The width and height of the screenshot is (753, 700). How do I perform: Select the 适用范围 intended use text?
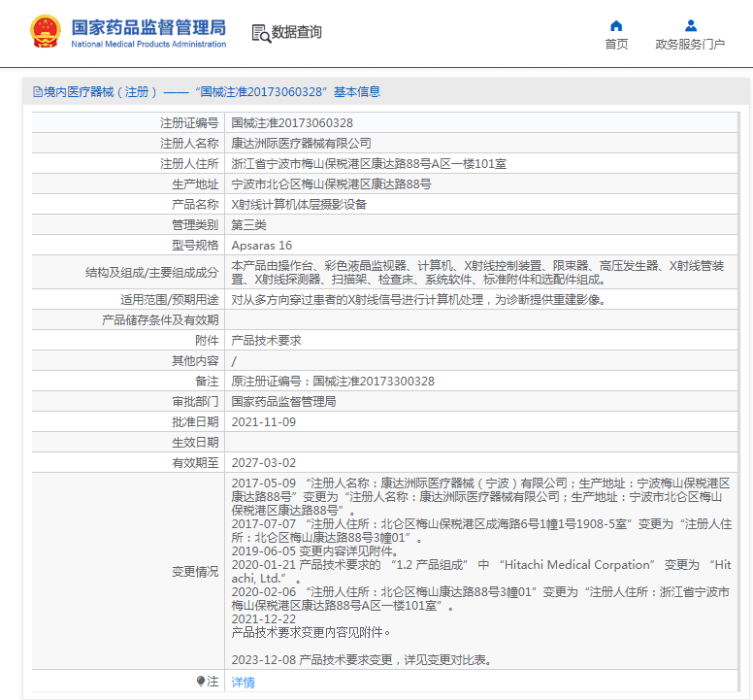(x=418, y=300)
